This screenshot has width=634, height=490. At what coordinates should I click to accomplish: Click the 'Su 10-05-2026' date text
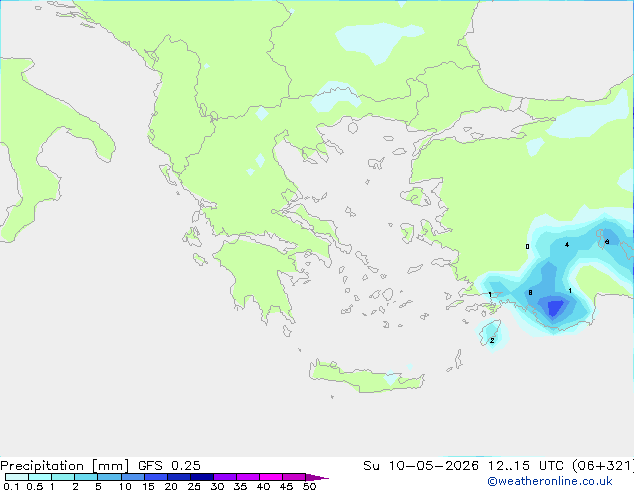pyautogui.click(x=421, y=466)
